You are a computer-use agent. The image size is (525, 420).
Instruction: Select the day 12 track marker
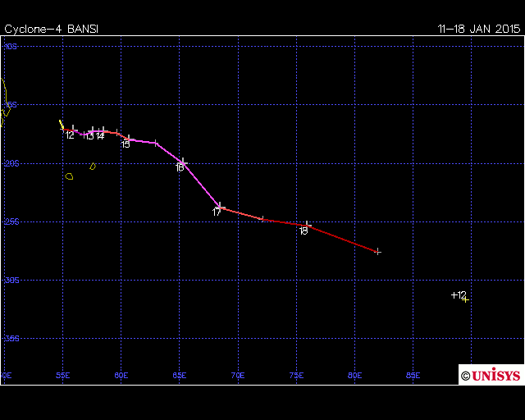pos(74,129)
